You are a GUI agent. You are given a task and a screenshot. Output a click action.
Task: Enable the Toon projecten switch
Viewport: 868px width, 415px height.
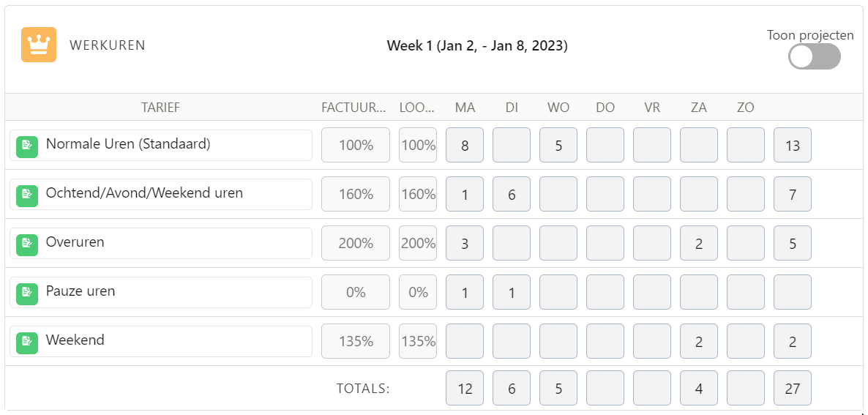click(x=814, y=56)
